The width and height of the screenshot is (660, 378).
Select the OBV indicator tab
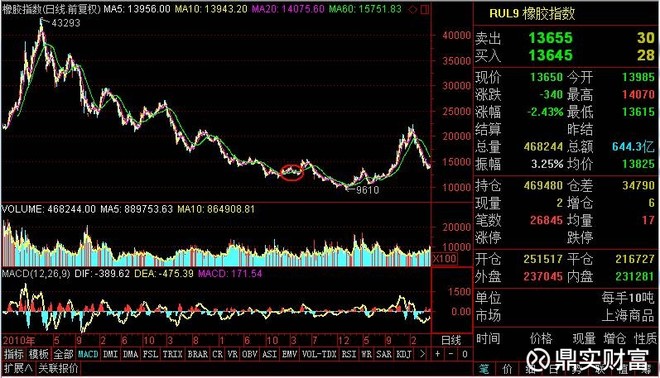[x=250, y=354]
